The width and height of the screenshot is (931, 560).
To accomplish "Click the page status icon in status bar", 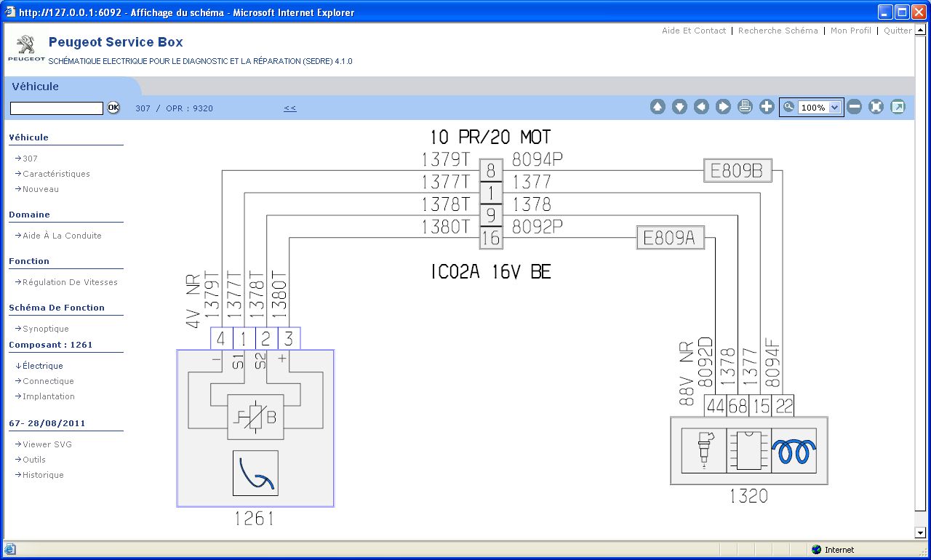I will pos(10,550).
